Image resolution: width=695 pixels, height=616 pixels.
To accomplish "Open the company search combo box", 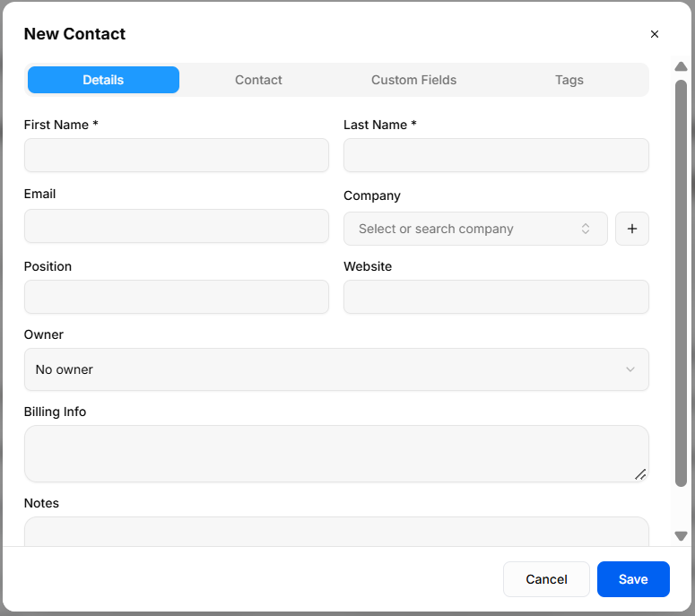I will 475,229.
